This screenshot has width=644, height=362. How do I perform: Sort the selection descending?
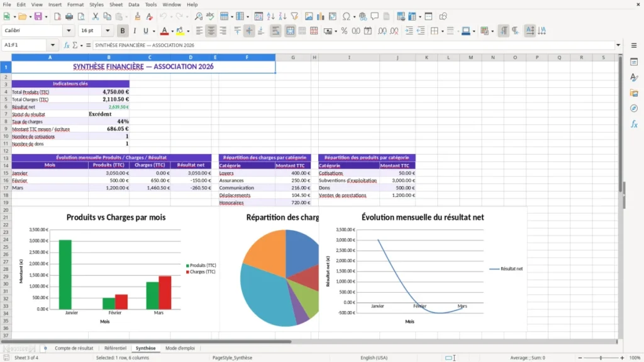282,16
